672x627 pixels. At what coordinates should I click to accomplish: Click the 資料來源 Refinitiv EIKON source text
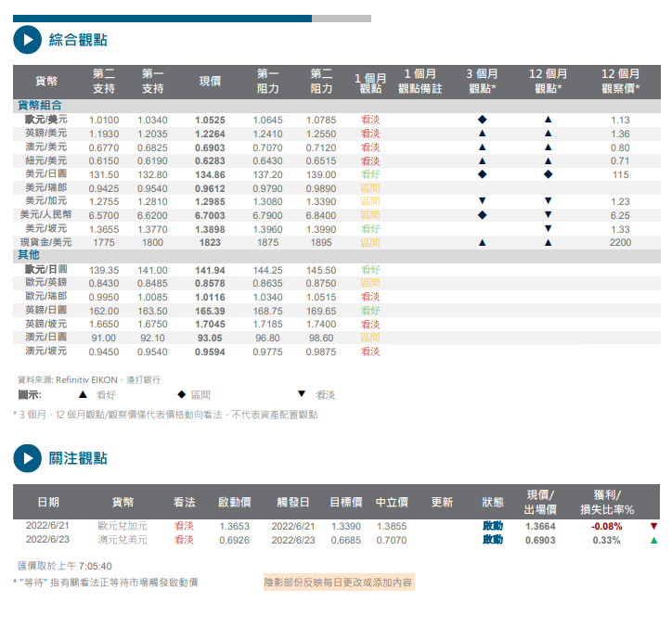(x=89, y=379)
